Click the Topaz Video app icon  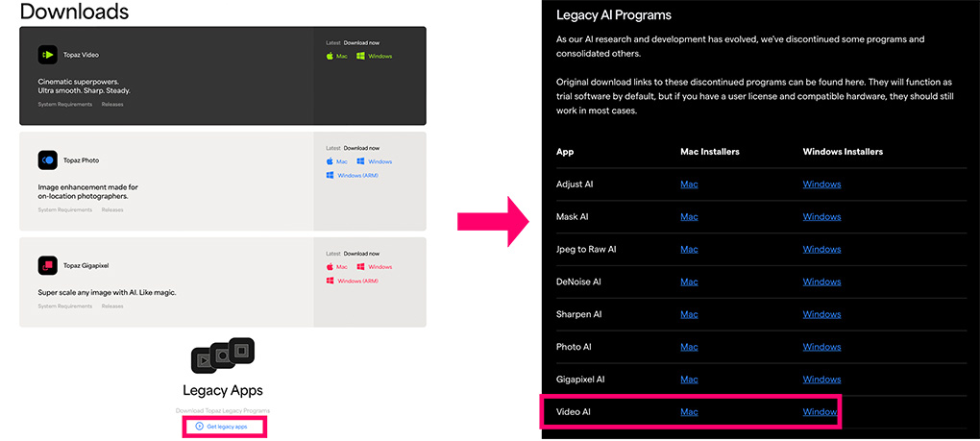[48, 55]
